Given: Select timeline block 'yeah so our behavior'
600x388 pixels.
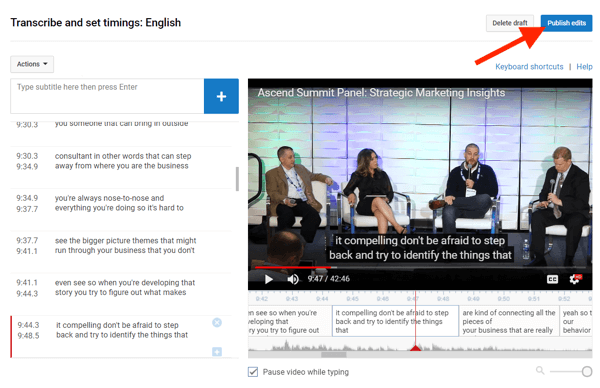Looking at the screenshot, I should 576,321.
